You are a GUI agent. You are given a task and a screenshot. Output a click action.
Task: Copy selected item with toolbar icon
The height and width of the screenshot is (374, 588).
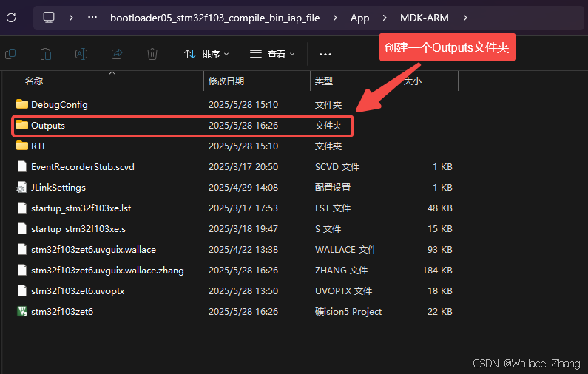click(10, 54)
